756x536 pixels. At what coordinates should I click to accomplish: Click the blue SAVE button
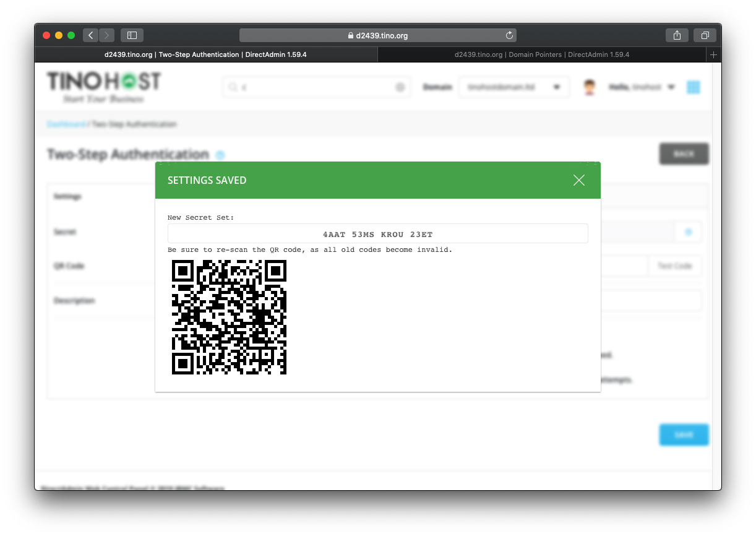point(684,434)
